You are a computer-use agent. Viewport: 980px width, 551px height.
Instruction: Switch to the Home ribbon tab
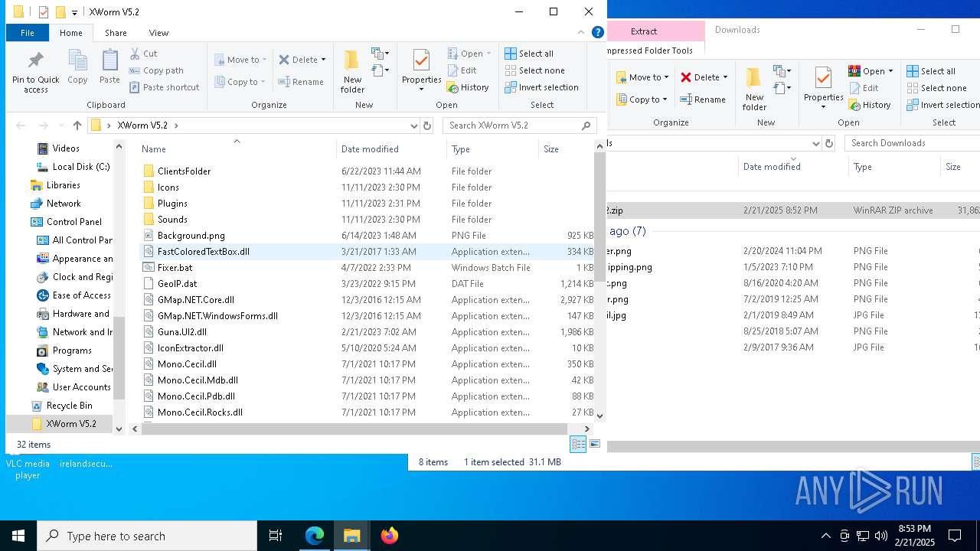click(70, 33)
